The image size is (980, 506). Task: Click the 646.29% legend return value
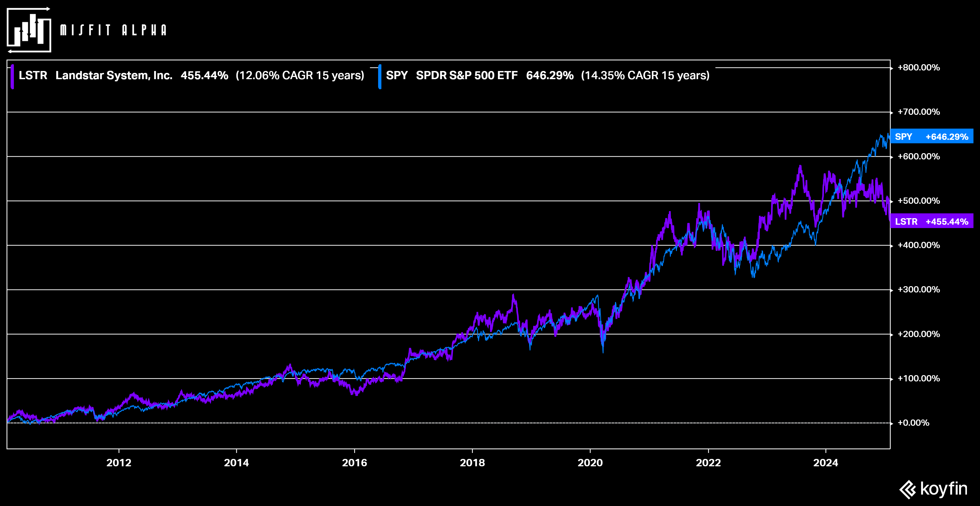click(550, 75)
